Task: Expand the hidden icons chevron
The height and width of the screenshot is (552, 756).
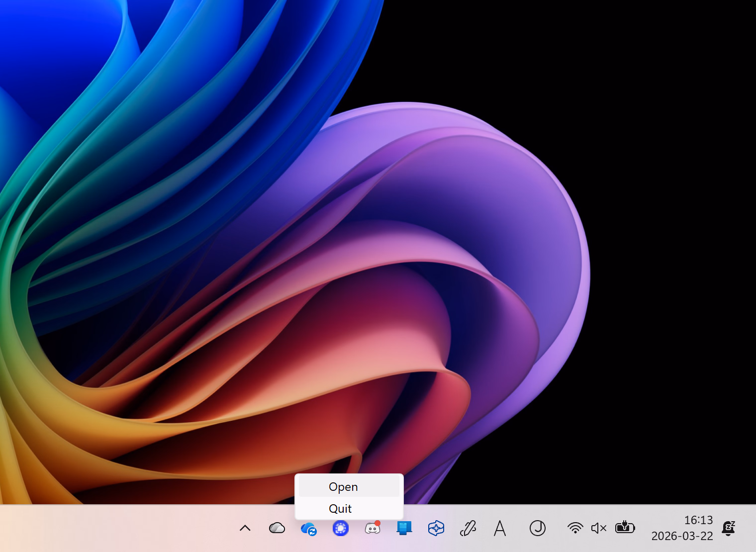Action: point(245,528)
